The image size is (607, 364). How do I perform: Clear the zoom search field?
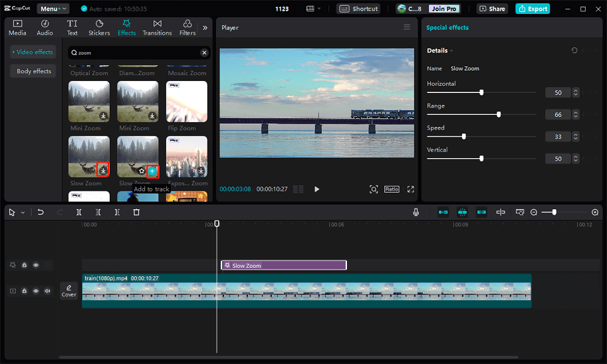[x=204, y=52]
